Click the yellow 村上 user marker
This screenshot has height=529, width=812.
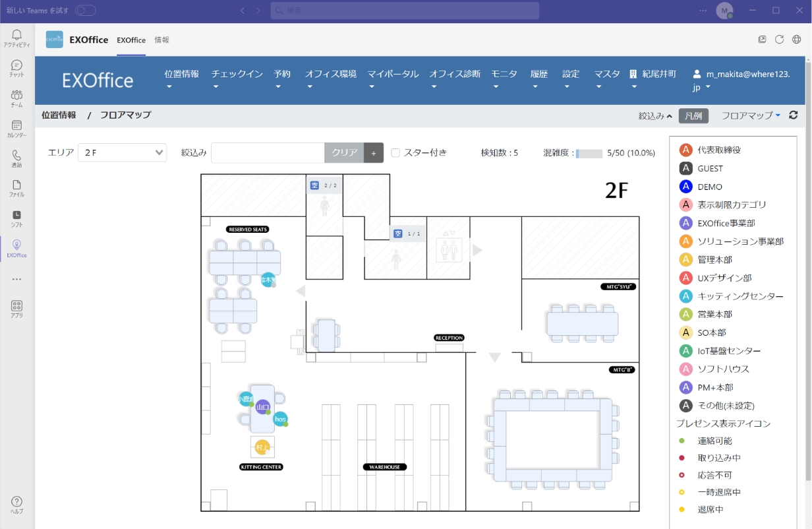tap(262, 447)
